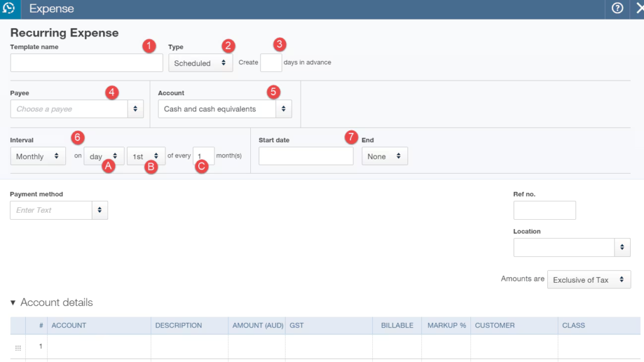Open the Account dropdown arrow
The height and width of the screenshot is (362, 644).
284,109
